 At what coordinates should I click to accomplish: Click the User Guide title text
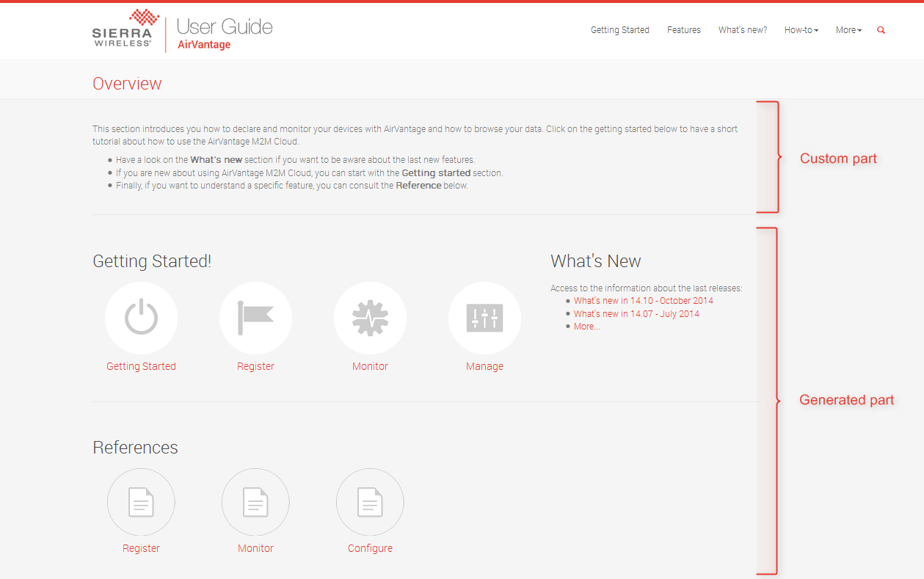coord(225,27)
